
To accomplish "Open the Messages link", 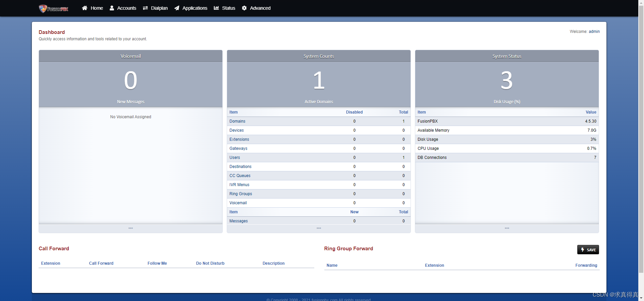I will coord(238,221).
